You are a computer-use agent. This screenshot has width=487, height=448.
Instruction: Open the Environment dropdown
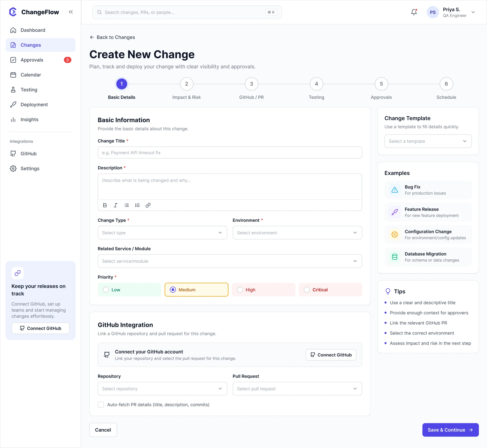point(297,233)
